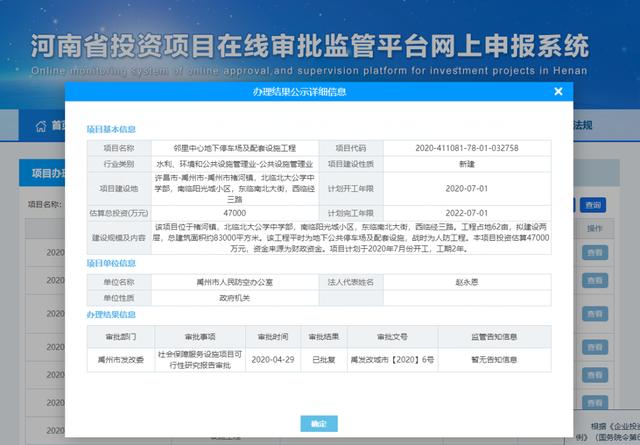Image resolution: width=640 pixels, height=445 pixels.
Task: Select approval date 2020-04-29
Action: point(273,360)
